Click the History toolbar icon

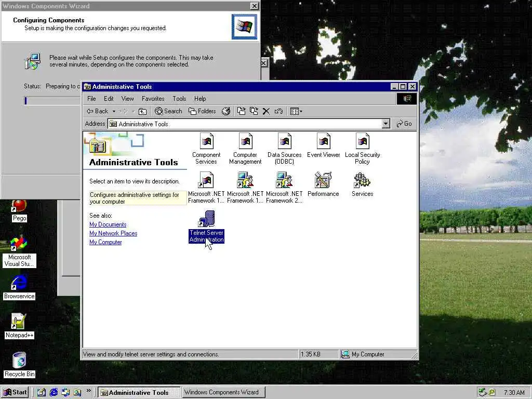click(226, 111)
